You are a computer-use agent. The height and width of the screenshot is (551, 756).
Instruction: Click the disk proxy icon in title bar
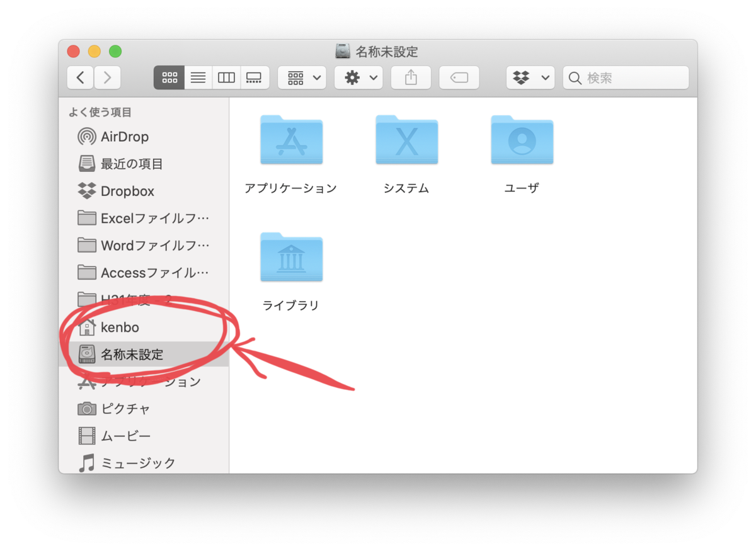pos(343,52)
